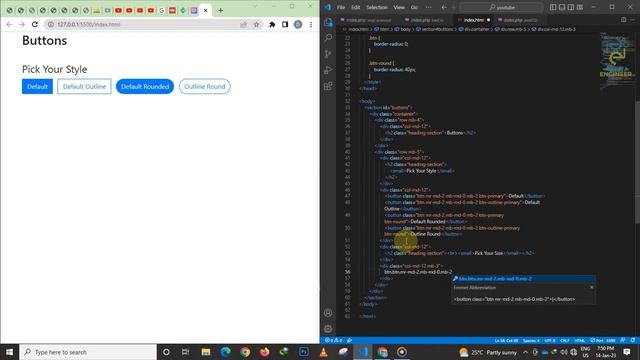Open the Explorer view in VS Code
This screenshot has width=640, height=360.
[x=328, y=23]
